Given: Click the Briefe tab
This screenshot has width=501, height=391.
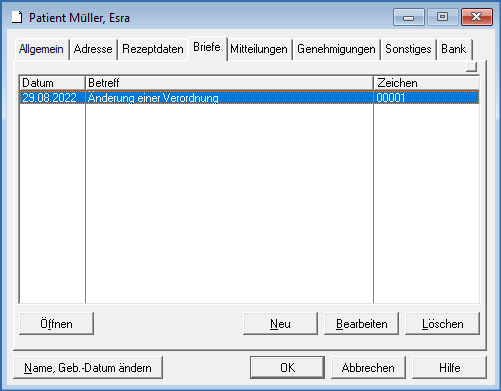Looking at the screenshot, I should 207,47.
